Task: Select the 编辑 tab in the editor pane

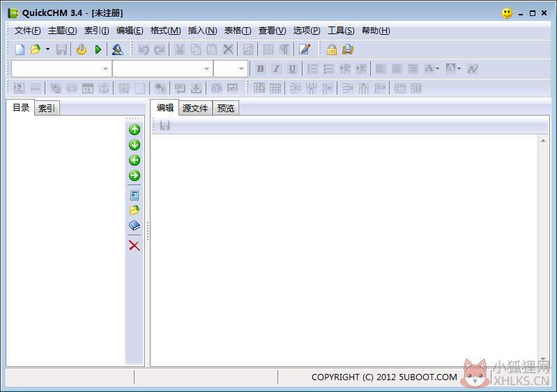Action: coord(165,107)
